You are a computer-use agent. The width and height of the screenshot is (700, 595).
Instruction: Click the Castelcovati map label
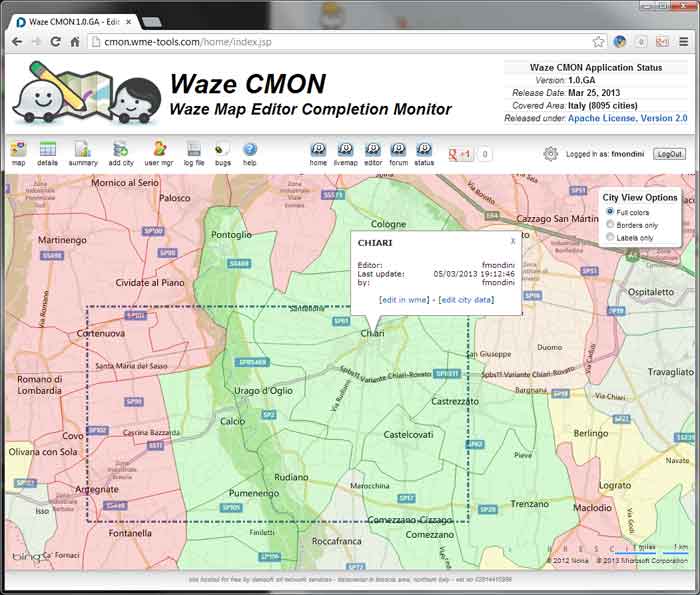(408, 434)
